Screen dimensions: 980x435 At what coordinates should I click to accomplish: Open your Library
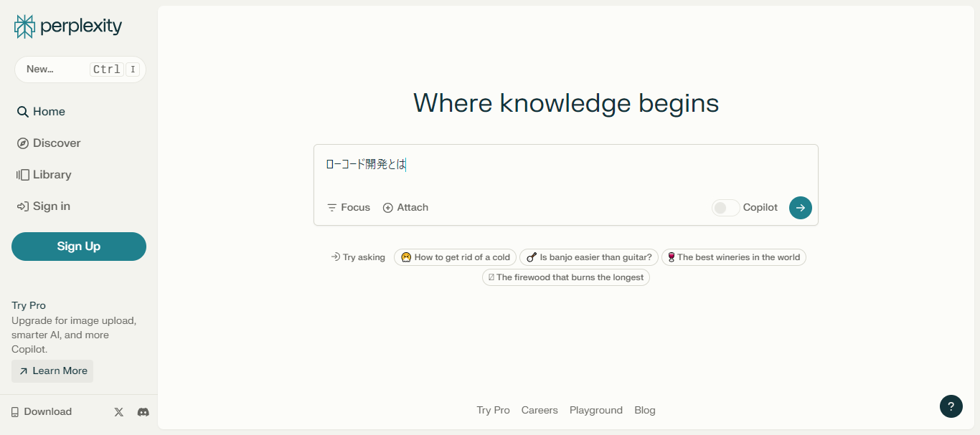51,174
